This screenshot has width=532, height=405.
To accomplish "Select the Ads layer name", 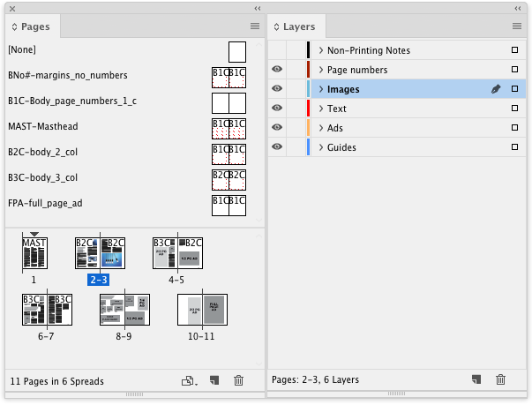I will click(x=335, y=128).
